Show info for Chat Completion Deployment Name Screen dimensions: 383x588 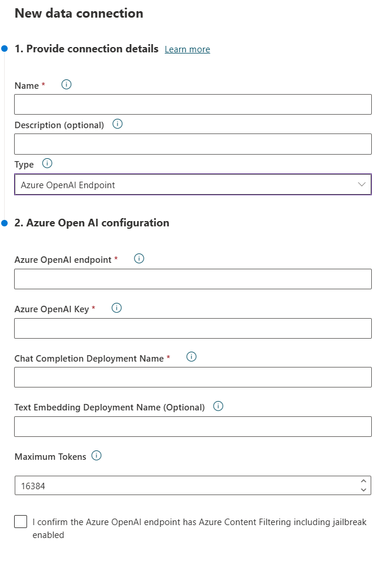191,357
